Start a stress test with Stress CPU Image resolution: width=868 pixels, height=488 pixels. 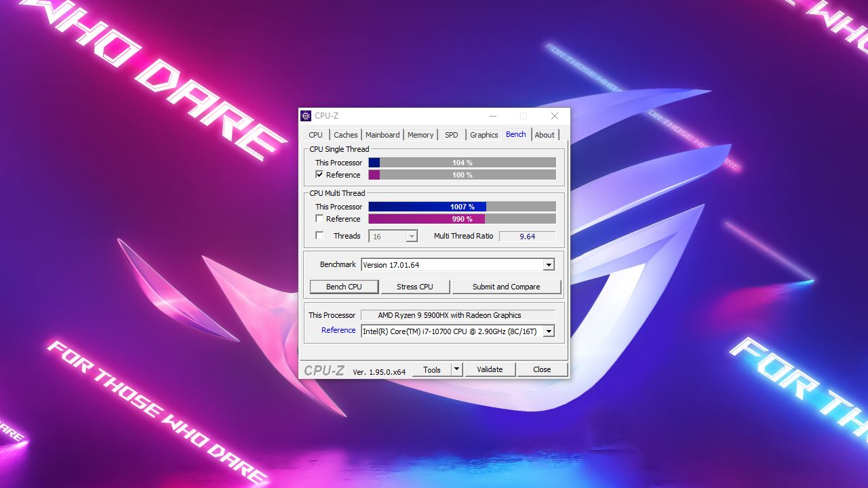[415, 286]
